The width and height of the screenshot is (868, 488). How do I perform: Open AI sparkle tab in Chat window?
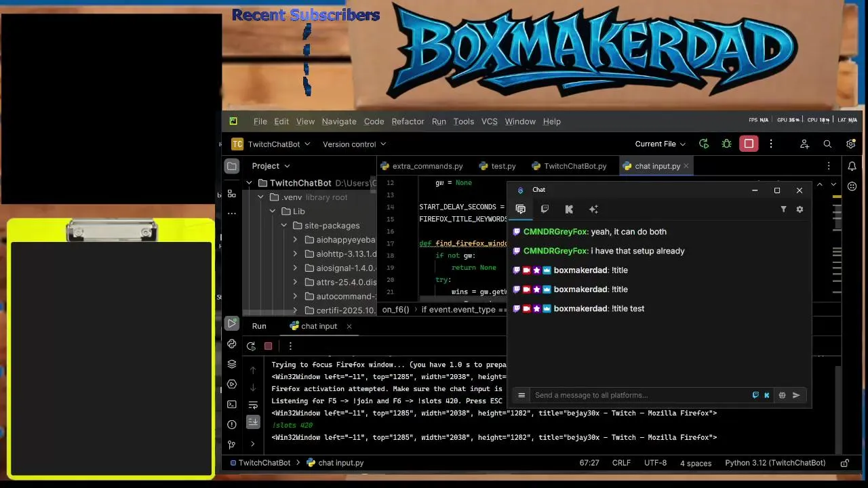click(593, 209)
